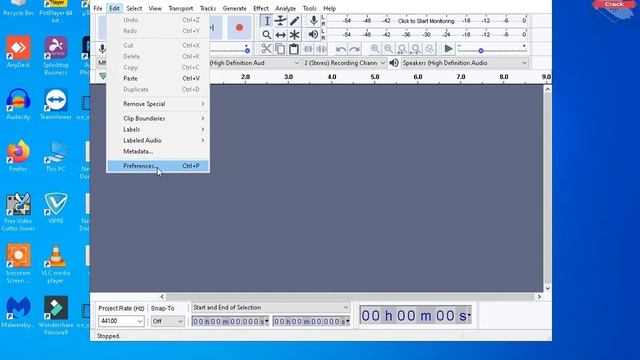Image resolution: width=640 pixels, height=360 pixels.
Task: Select the Selection (I-beam) tool
Action: 267,21
